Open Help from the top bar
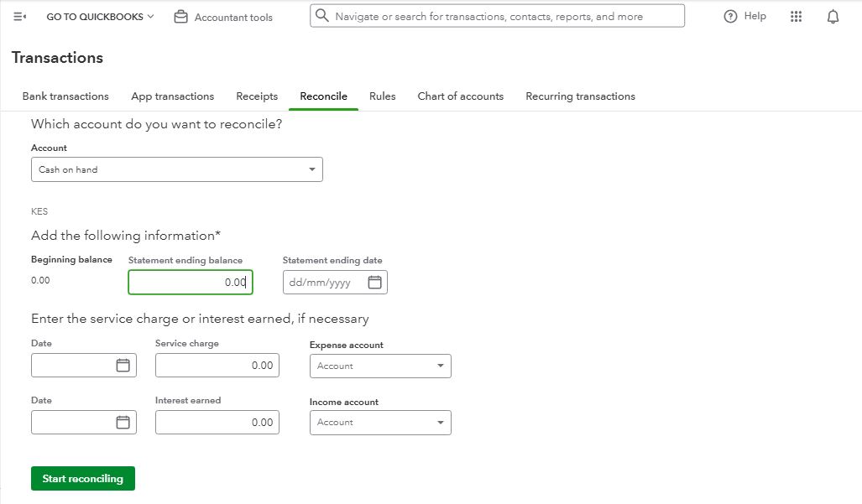 [x=745, y=16]
